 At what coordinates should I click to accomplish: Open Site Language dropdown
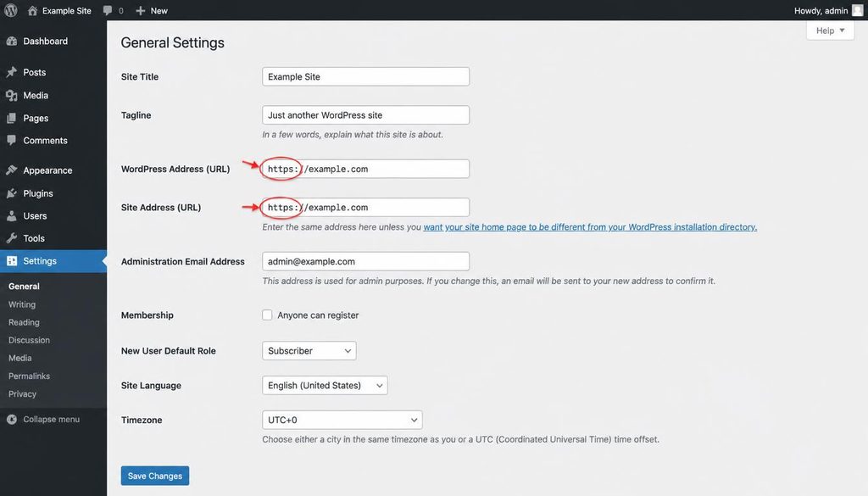click(x=325, y=385)
